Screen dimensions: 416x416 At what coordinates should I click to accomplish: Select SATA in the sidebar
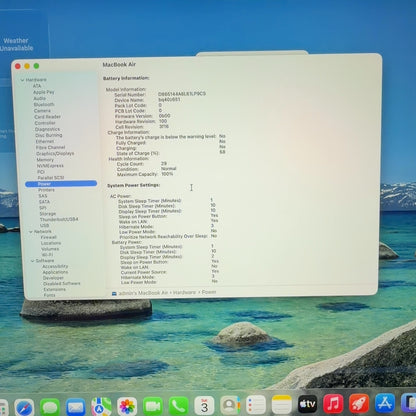44,202
